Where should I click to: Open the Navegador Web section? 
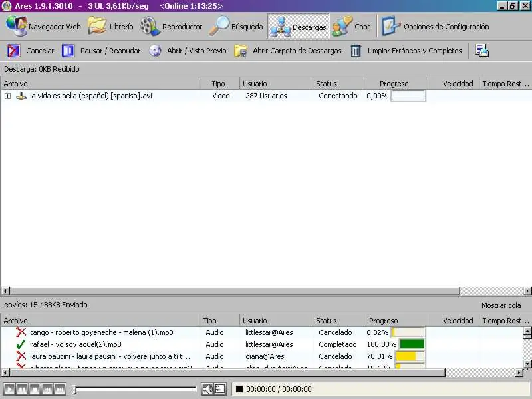click(x=43, y=26)
